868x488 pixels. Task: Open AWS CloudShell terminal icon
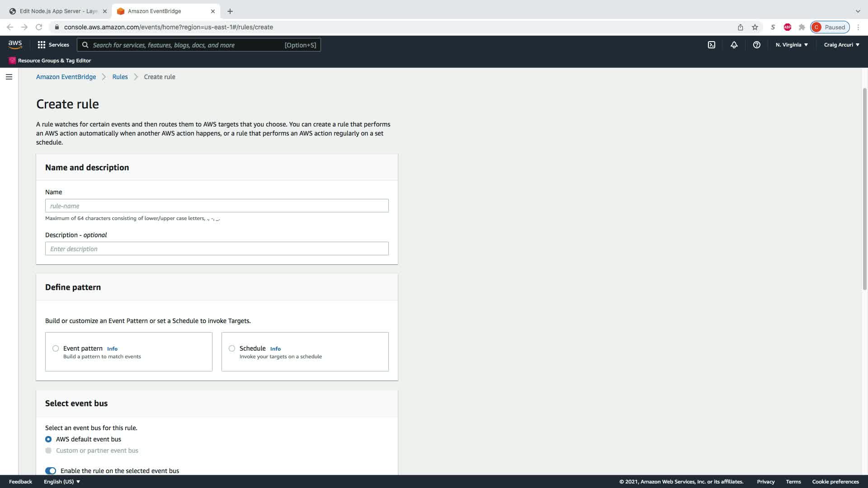click(711, 45)
